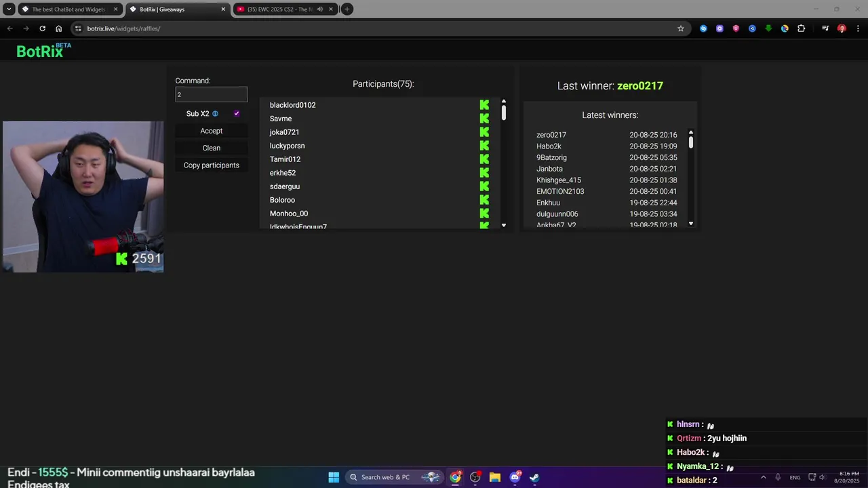Click participants list scroll-down arrow
Viewport: 868px width, 488px height.
[x=504, y=225]
